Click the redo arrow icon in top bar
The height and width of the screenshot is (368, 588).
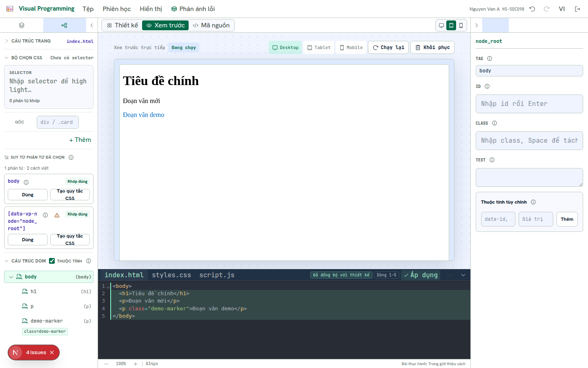tap(546, 9)
